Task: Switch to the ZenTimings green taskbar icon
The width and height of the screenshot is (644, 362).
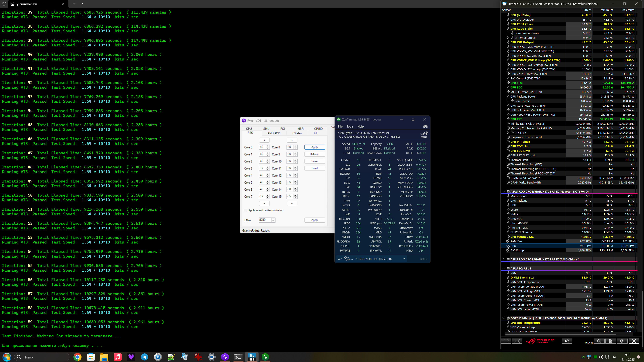Action: [x=265, y=357]
